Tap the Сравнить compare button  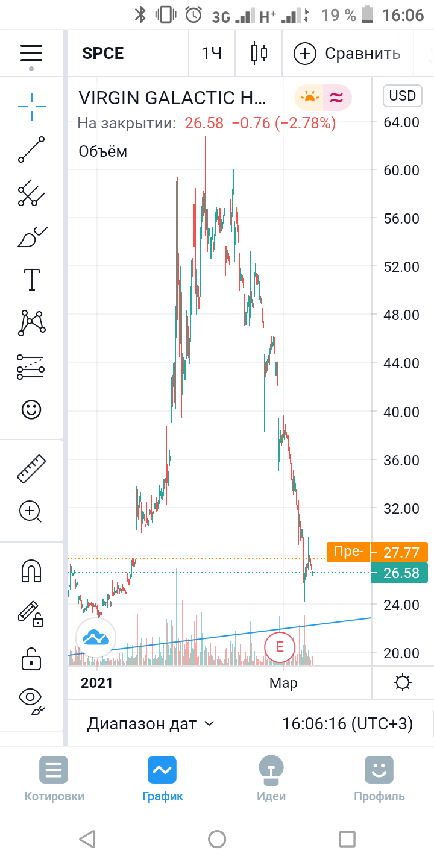coord(347,54)
